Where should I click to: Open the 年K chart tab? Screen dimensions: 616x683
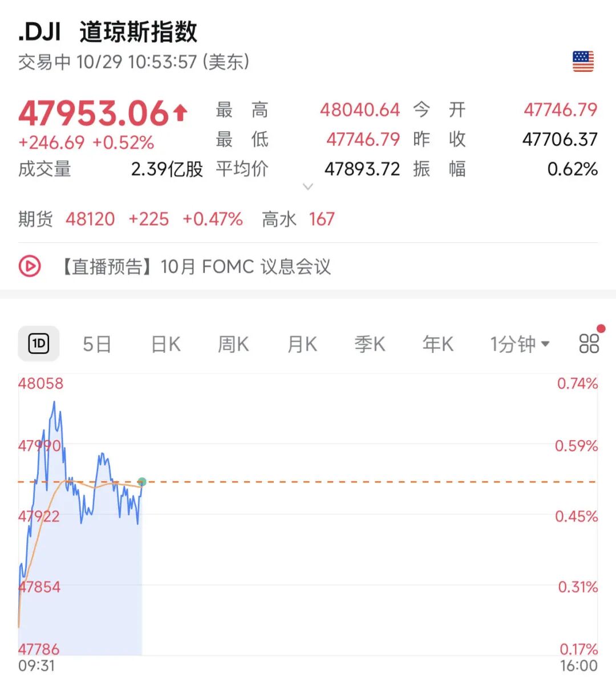(x=437, y=344)
